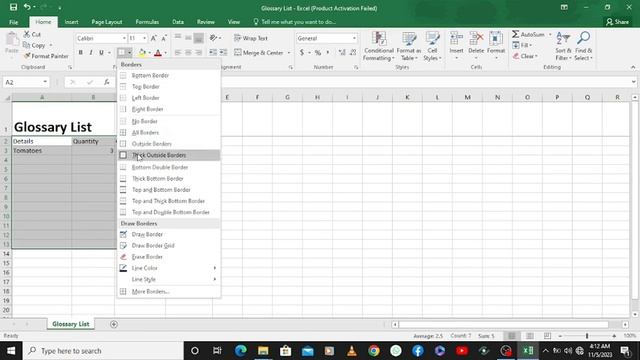The width and height of the screenshot is (640, 360).
Task: Toggle Italic formatting
Action: click(91, 52)
